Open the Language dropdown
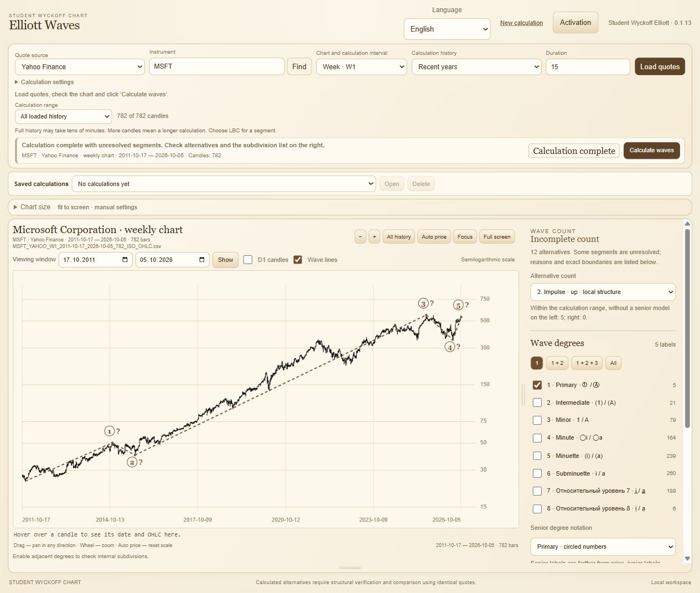Image resolution: width=700 pixels, height=593 pixels. coord(447,29)
